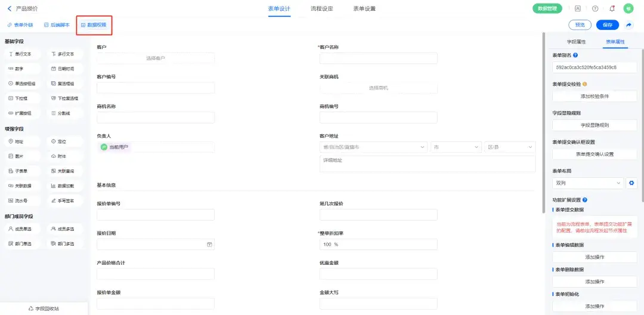Switch to the 流程设定 tab
This screenshot has width=644, height=315.
pyautogui.click(x=322, y=8)
